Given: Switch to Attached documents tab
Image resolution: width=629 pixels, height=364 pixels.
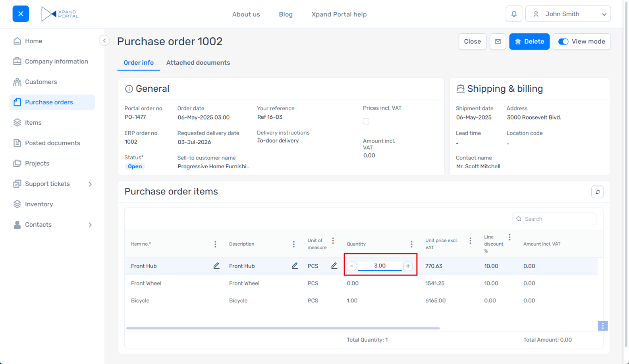Looking at the screenshot, I should click(198, 63).
